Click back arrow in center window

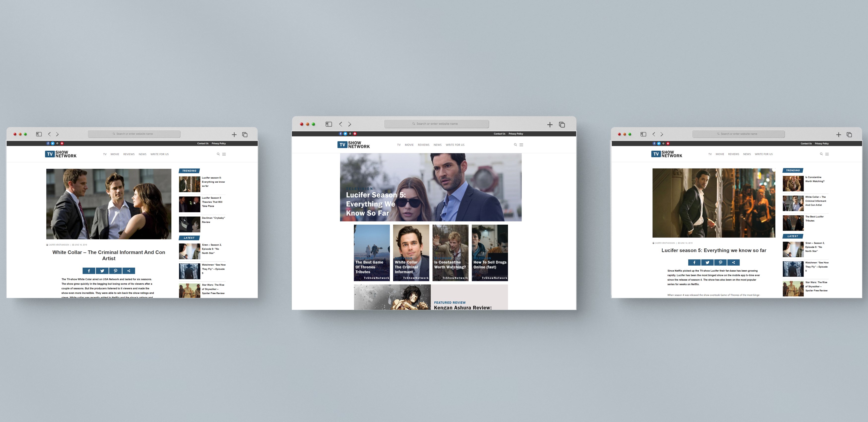coord(341,124)
